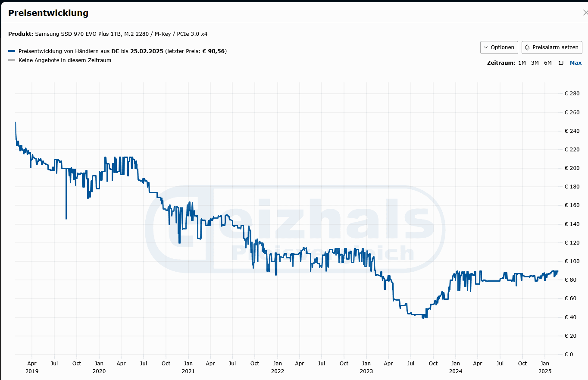Click the 2022 year label on x-axis
Screen dimensions: 588x380
[x=277, y=371]
